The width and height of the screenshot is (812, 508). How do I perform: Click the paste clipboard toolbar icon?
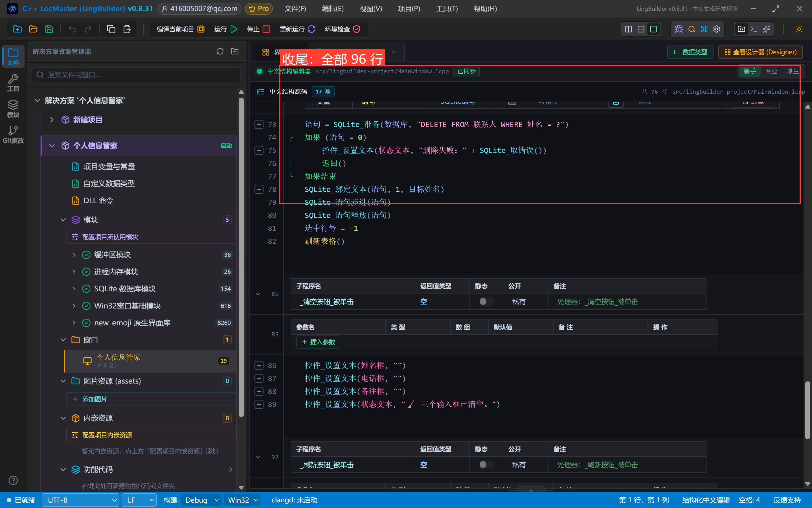point(127,29)
